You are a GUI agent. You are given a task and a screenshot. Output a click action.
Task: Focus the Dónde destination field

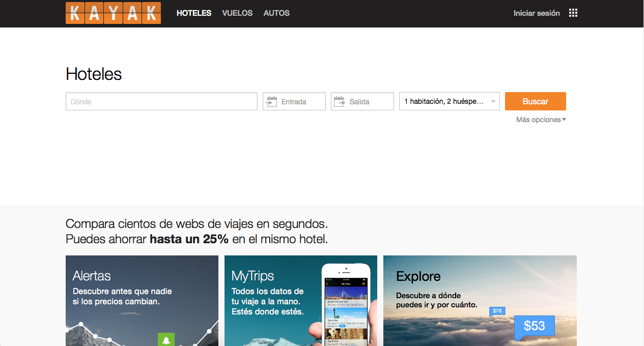click(161, 101)
